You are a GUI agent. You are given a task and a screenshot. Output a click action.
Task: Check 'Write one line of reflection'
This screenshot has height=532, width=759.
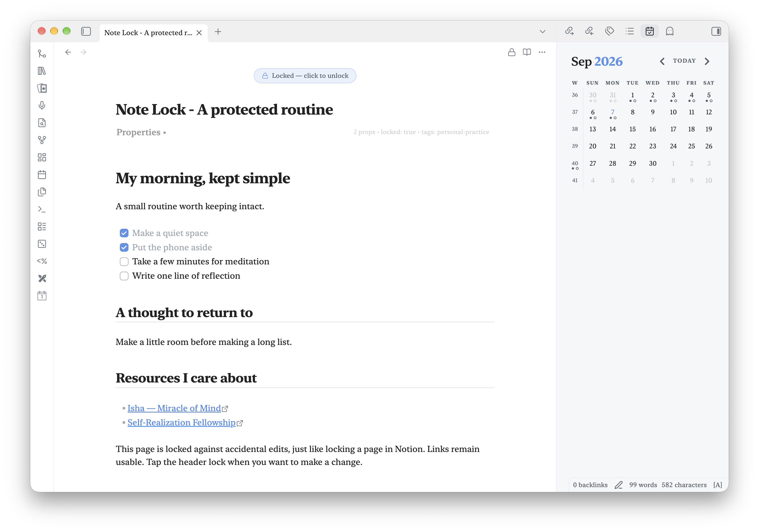tap(124, 275)
